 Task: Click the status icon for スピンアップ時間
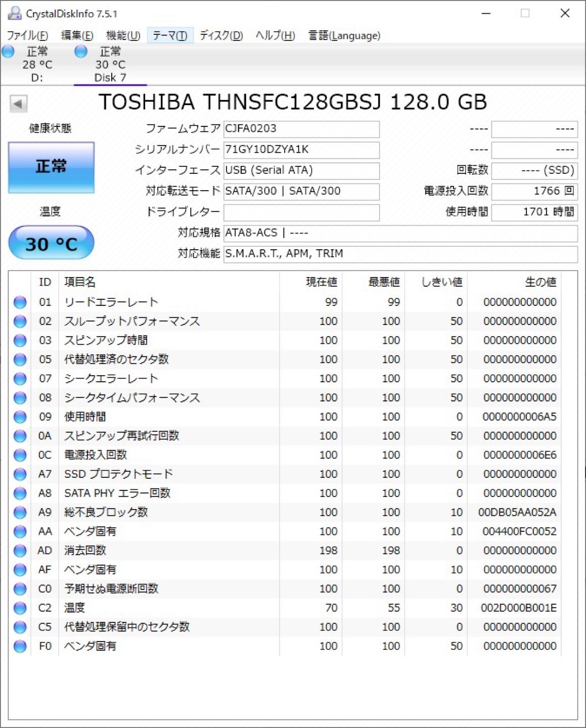click(x=20, y=341)
